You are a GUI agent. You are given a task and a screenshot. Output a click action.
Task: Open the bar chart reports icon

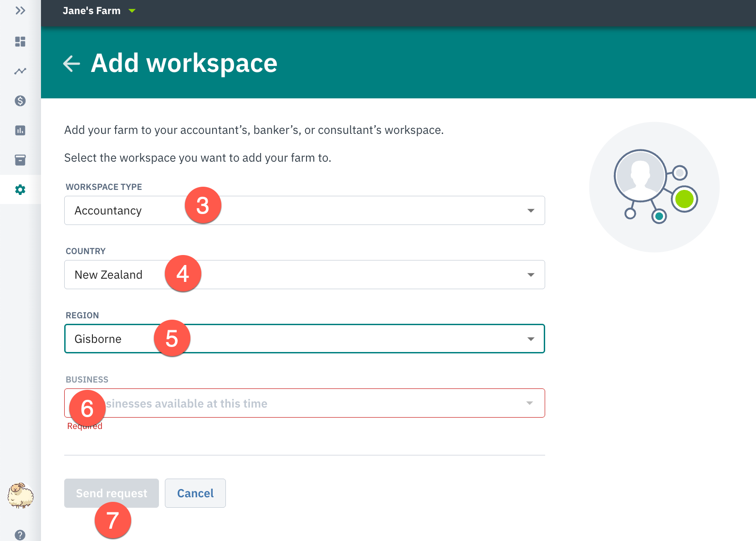(x=20, y=130)
